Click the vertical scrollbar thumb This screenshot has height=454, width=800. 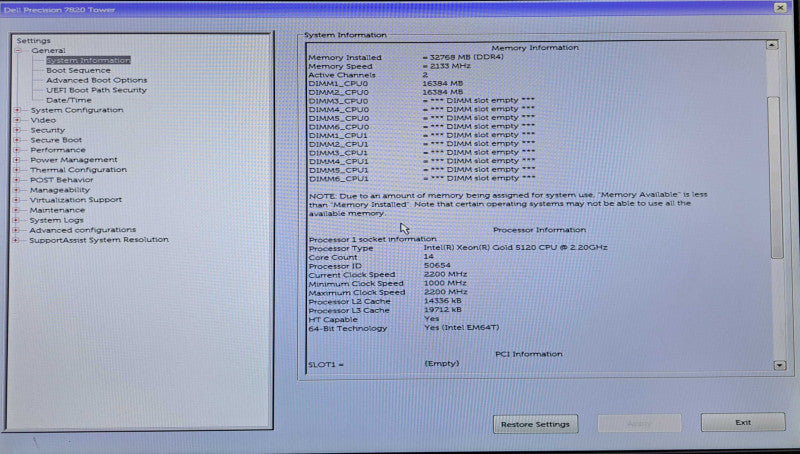click(x=776, y=177)
